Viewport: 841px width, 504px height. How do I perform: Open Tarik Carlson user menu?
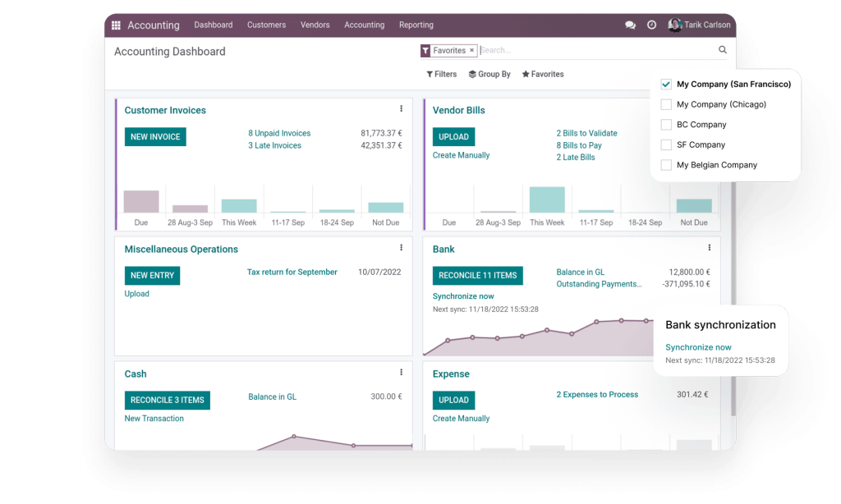click(x=699, y=25)
